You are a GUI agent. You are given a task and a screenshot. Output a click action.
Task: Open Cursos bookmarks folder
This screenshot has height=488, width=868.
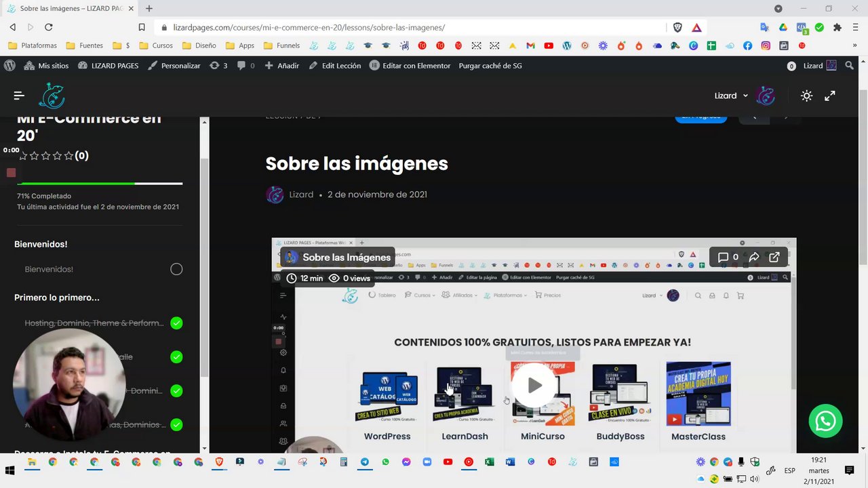tap(156, 45)
